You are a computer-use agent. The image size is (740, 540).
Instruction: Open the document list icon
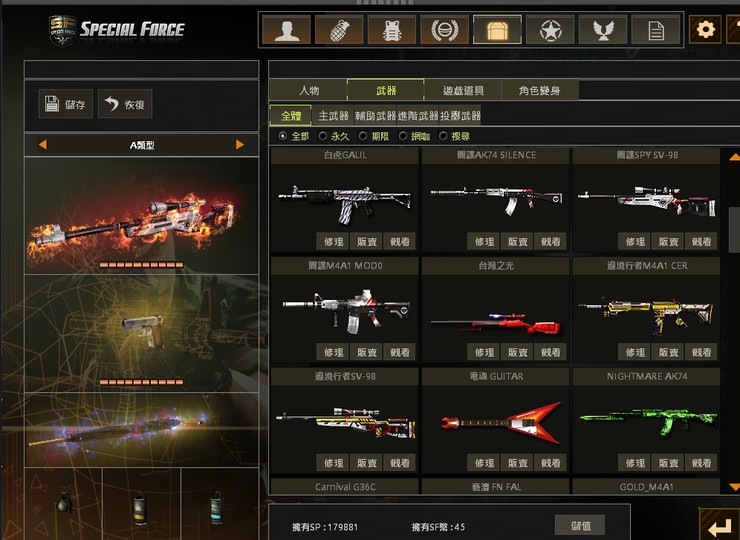point(656,30)
